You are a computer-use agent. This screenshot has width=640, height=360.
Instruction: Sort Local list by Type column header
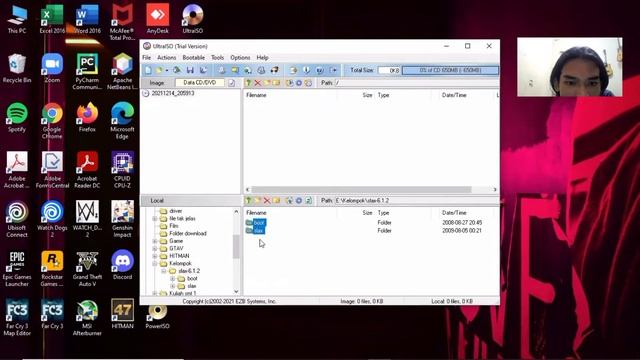[x=383, y=213]
